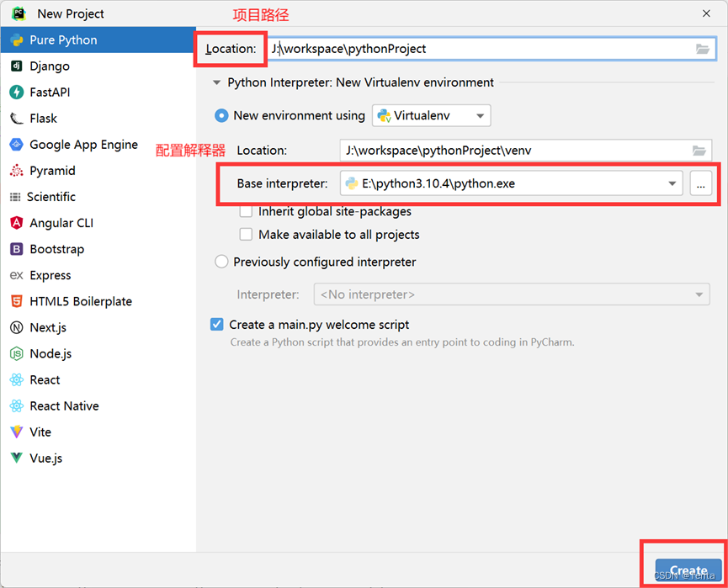This screenshot has height=588, width=728.
Task: Click the FastAPI lightning icon
Action: pyautogui.click(x=17, y=92)
